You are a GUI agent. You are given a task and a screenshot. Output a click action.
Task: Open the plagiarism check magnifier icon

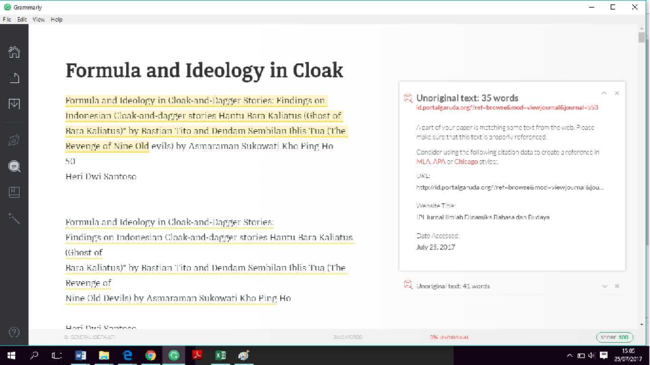[x=14, y=166]
